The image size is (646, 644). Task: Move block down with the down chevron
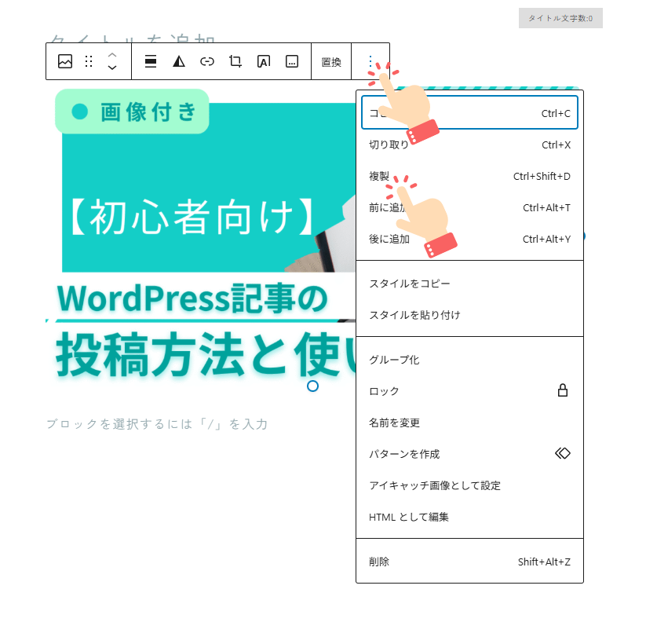[x=112, y=68]
